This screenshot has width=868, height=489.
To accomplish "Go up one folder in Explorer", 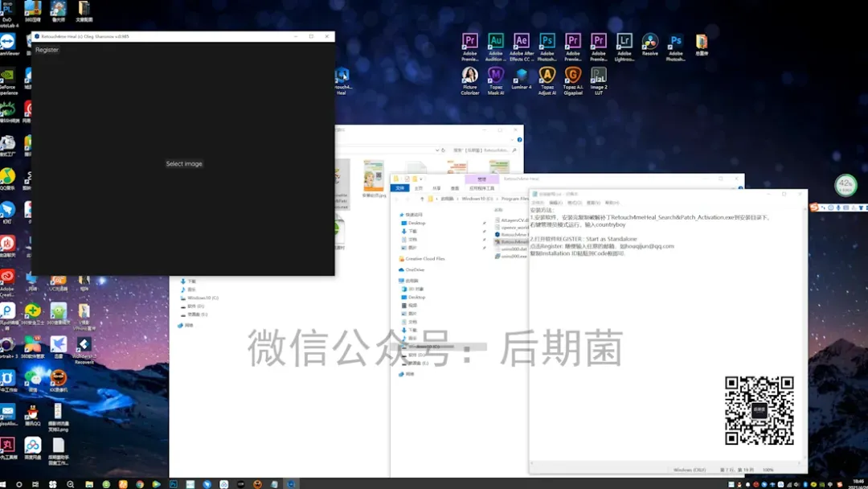I will pyautogui.click(x=422, y=199).
